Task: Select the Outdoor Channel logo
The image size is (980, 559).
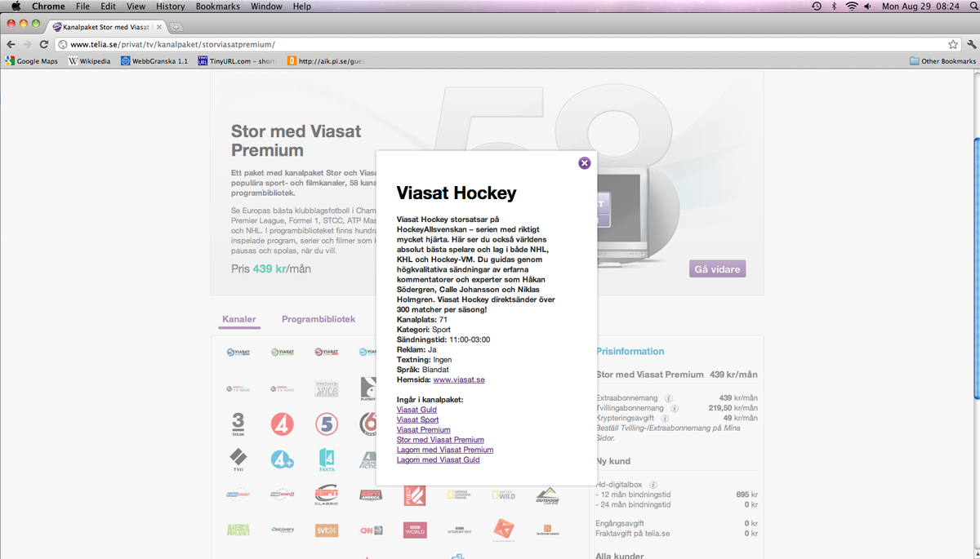Action: [x=548, y=495]
